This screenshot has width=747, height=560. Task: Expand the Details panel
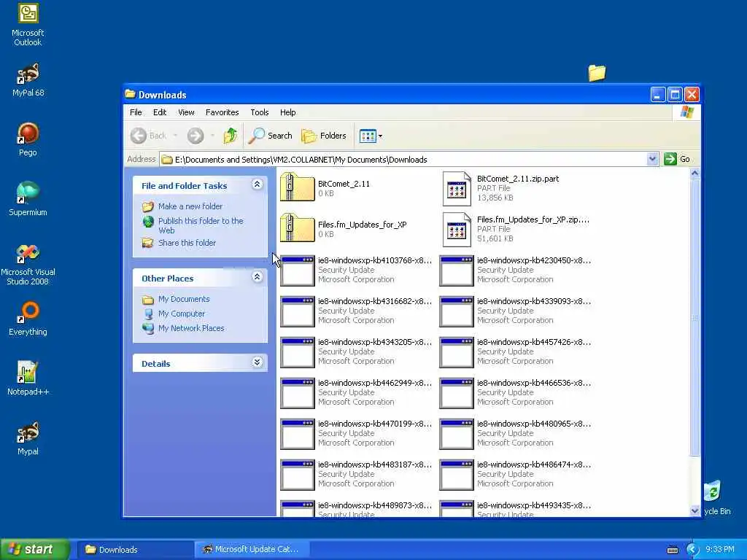258,362
